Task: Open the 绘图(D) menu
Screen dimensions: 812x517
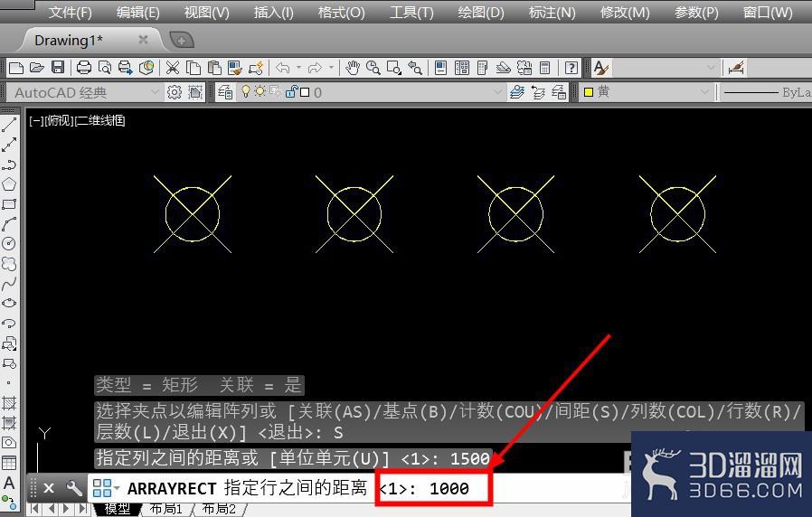Action: (480, 12)
